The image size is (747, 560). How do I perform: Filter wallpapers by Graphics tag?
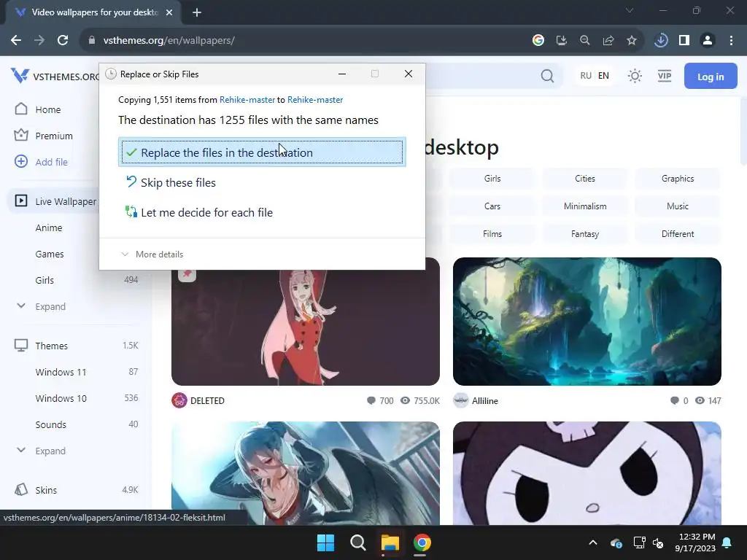point(678,179)
